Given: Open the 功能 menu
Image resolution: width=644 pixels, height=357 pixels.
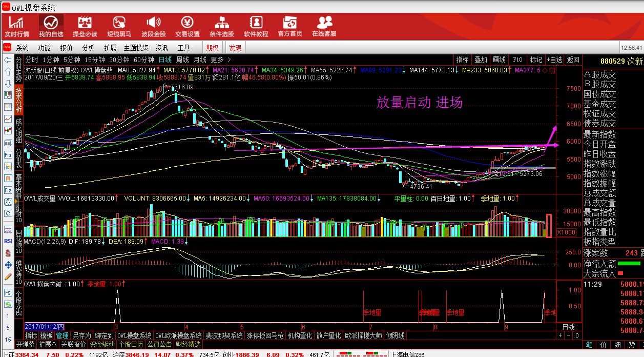Looking at the screenshot, I should point(45,48).
